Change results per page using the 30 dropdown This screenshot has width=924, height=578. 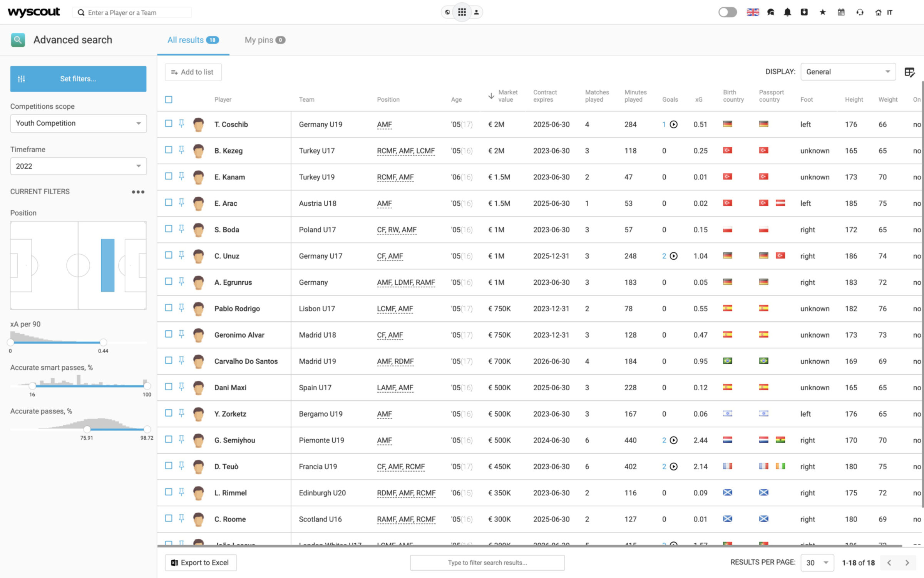pyautogui.click(x=817, y=562)
